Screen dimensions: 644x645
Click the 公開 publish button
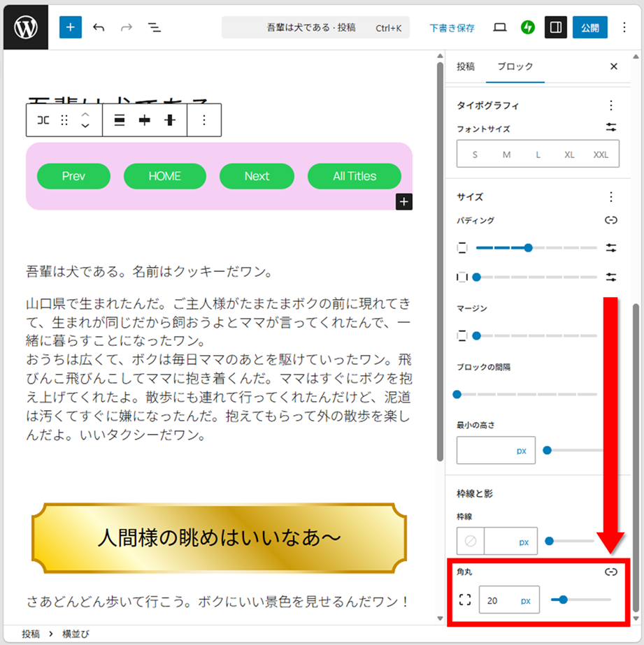[x=589, y=27]
